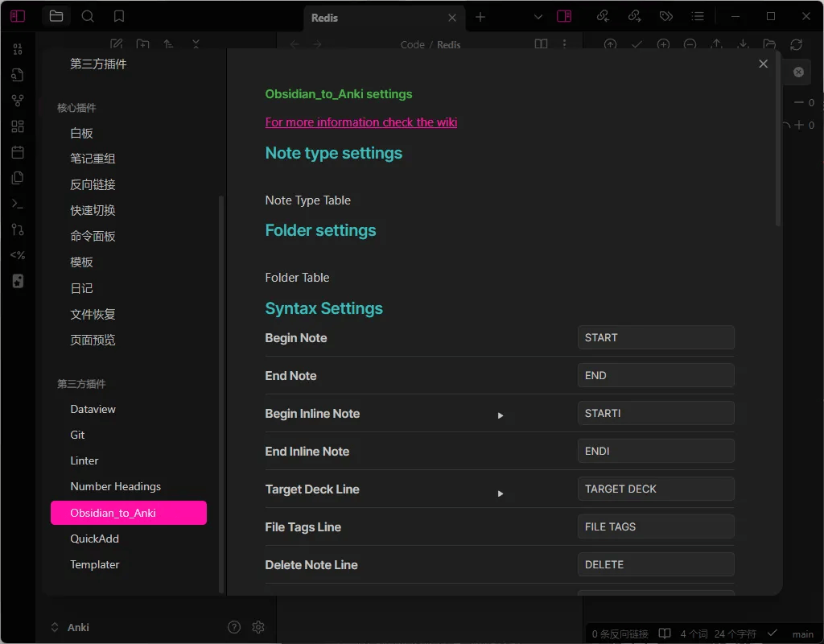Click '0 条反向链接' in status bar
Viewport: 824px width, 644px height.
coord(620,634)
